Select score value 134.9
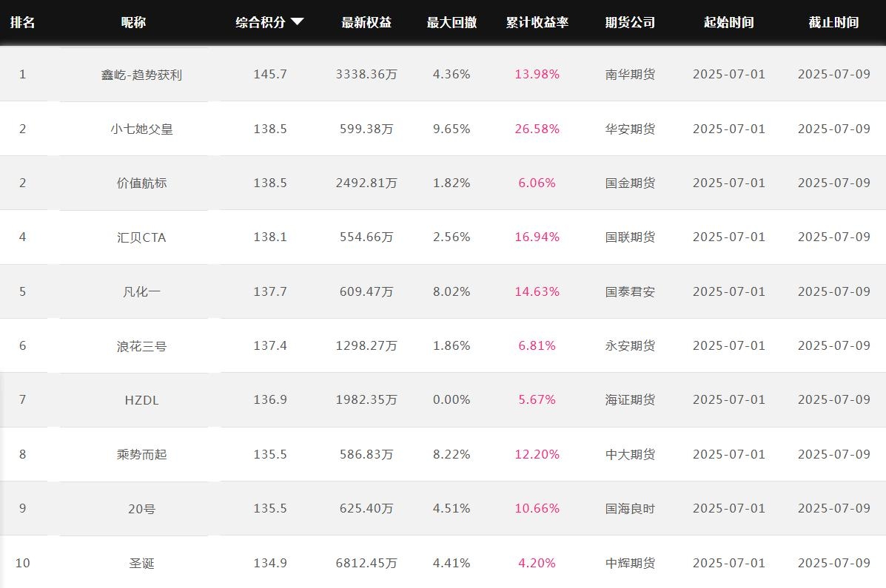This screenshot has height=588, width=886. click(270, 563)
